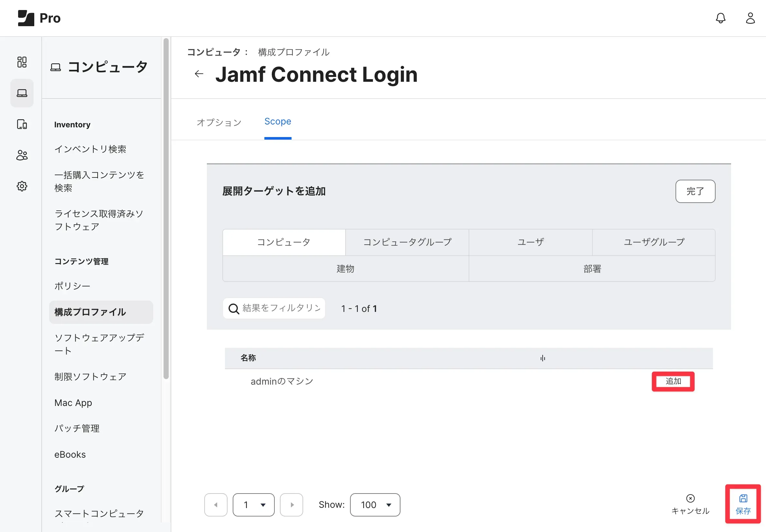
Task: Open the user account icon
Action: (750, 18)
